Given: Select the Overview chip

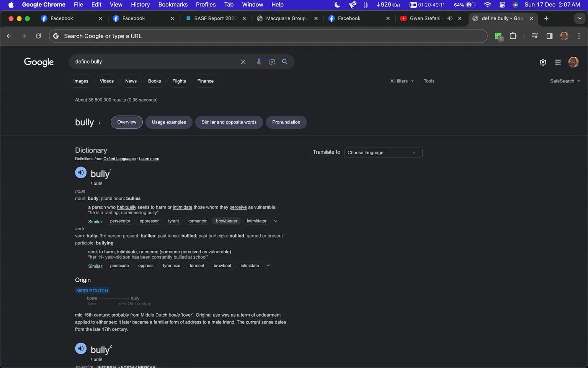Looking at the screenshot, I should point(127,122).
